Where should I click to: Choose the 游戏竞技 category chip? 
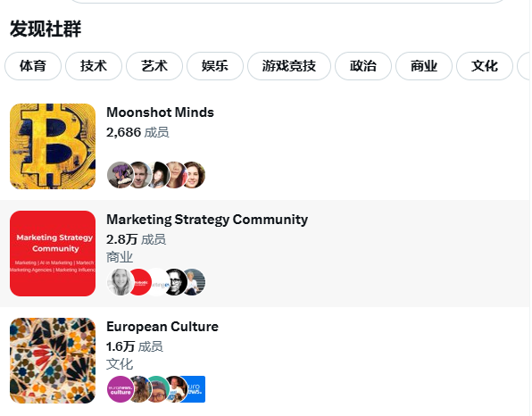coord(289,66)
